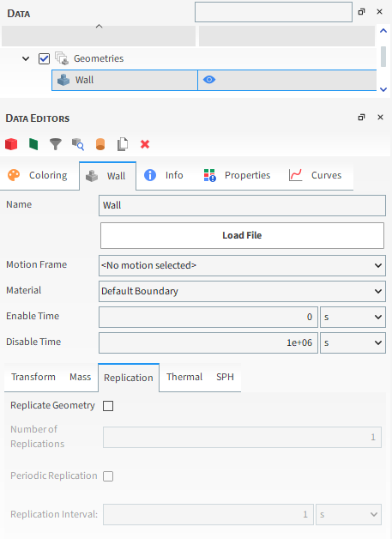Click the orange cylinder icon in toolbar
The height and width of the screenshot is (539, 392).
click(100, 144)
